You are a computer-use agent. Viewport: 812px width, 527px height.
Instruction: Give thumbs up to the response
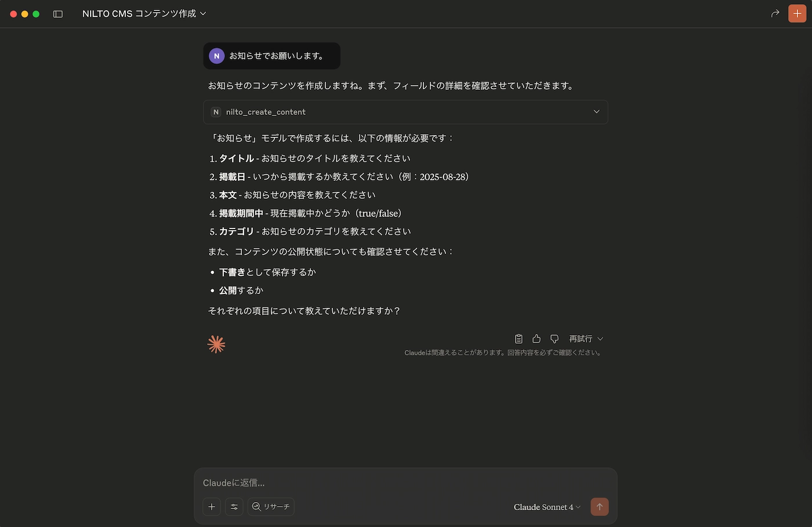[x=536, y=339]
